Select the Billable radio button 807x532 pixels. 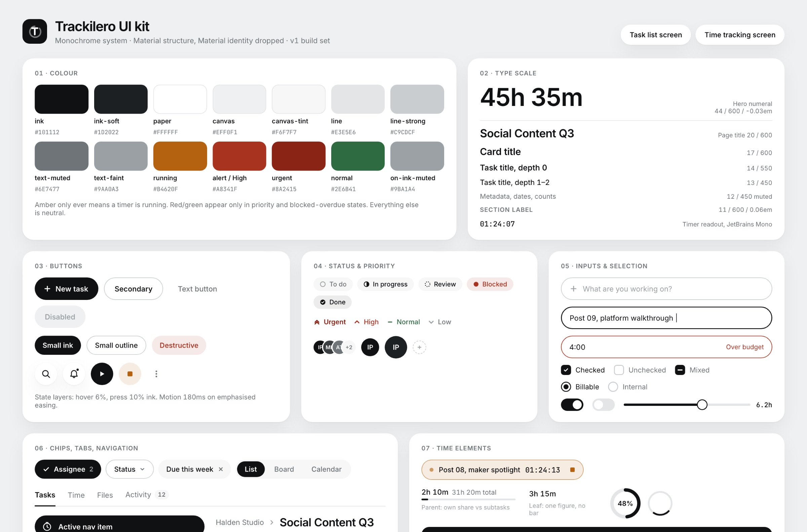click(x=566, y=387)
